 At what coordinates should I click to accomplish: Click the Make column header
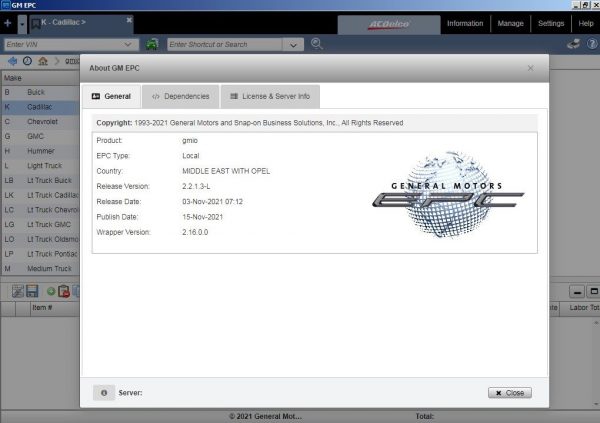(41, 78)
